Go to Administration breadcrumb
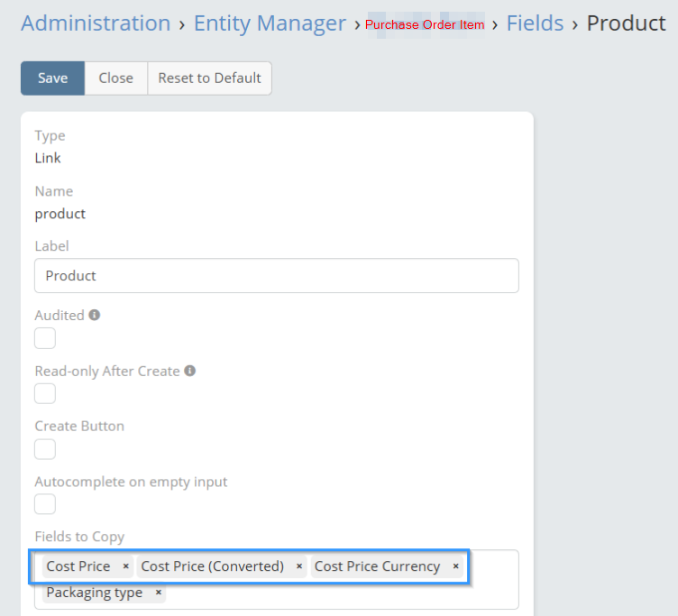This screenshot has width=678, height=616. pos(96,23)
